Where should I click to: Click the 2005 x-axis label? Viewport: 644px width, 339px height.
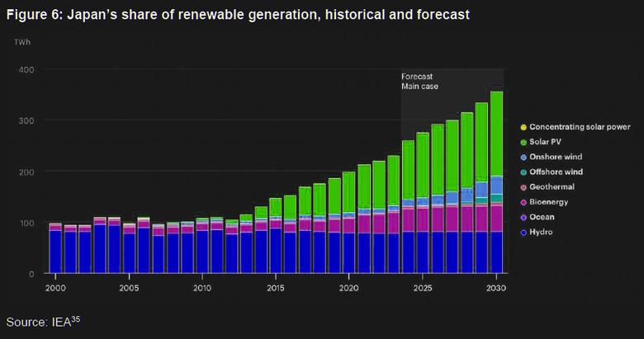point(129,288)
